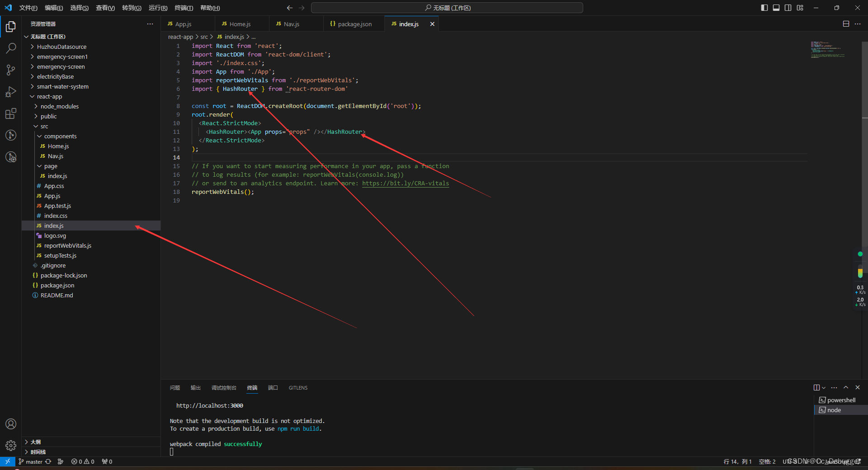The width and height of the screenshot is (868, 470).
Task: Open terminal launch profile dropdown
Action: [824, 387]
